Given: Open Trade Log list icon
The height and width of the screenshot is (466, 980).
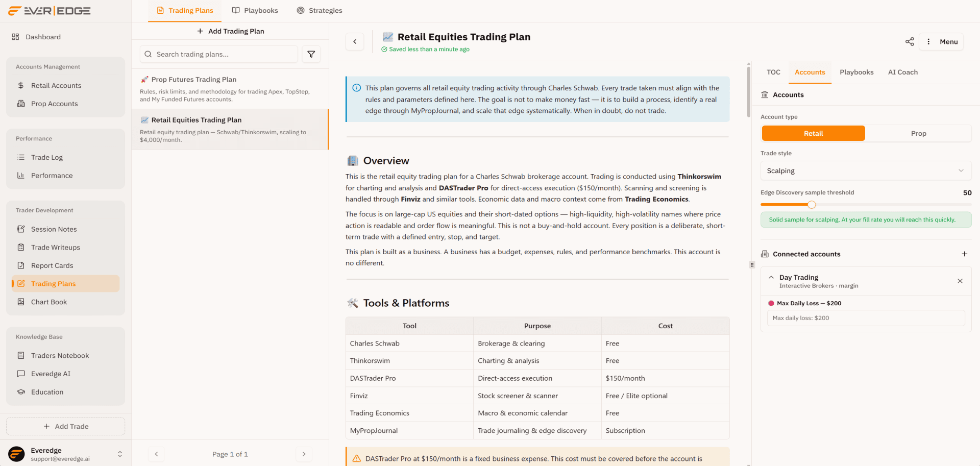Looking at the screenshot, I should coord(21,157).
